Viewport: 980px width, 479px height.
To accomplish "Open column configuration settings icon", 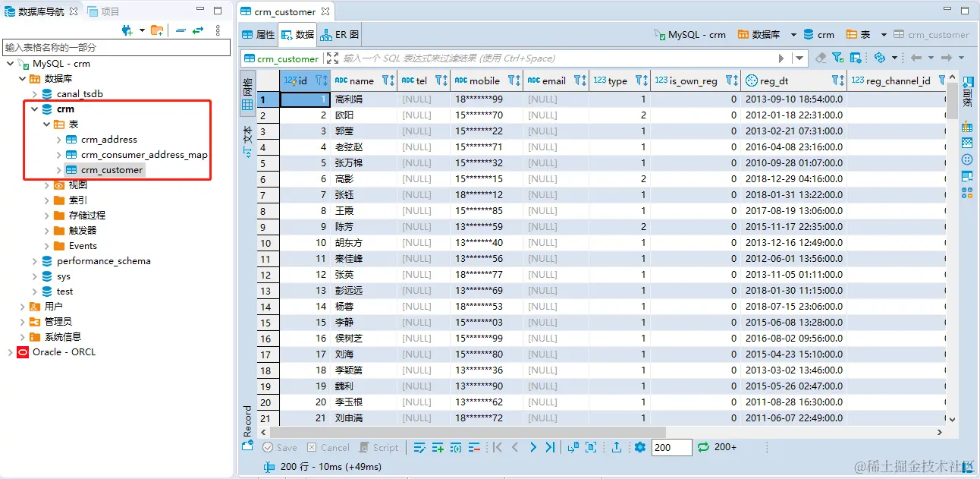I will click(x=856, y=58).
